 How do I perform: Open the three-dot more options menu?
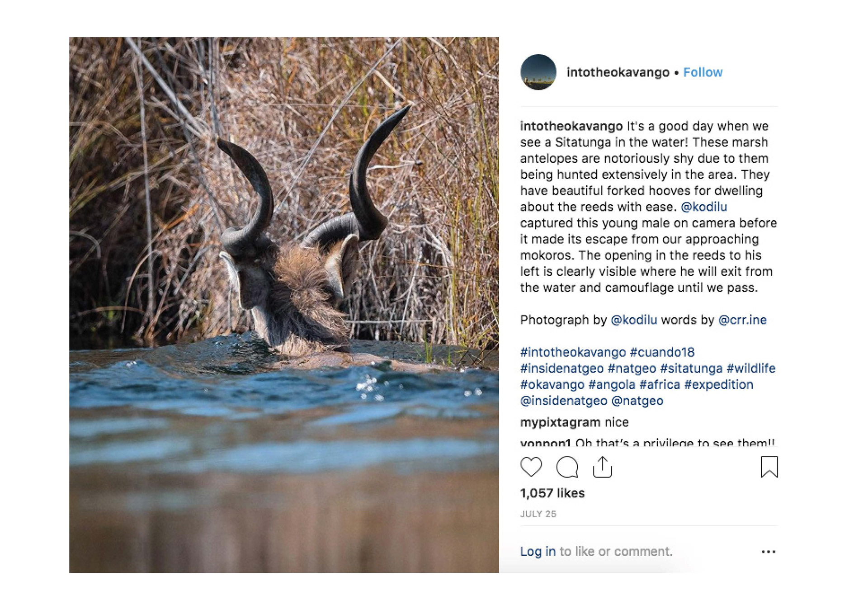(x=768, y=552)
